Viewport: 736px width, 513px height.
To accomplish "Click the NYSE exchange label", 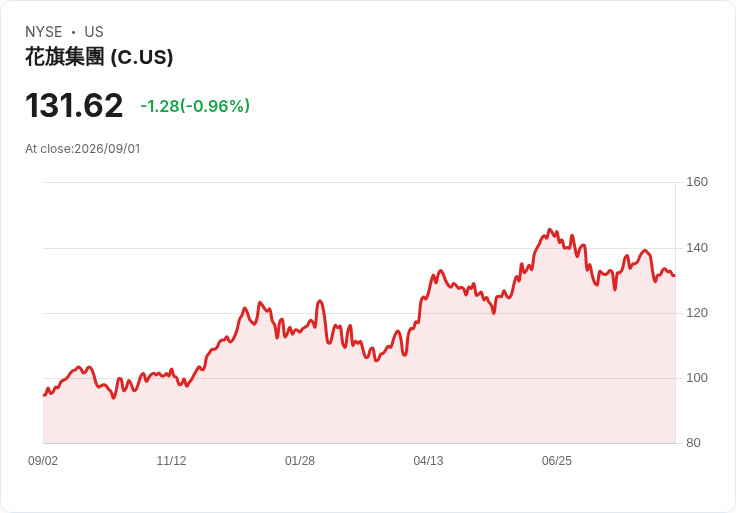I will 43,32.
